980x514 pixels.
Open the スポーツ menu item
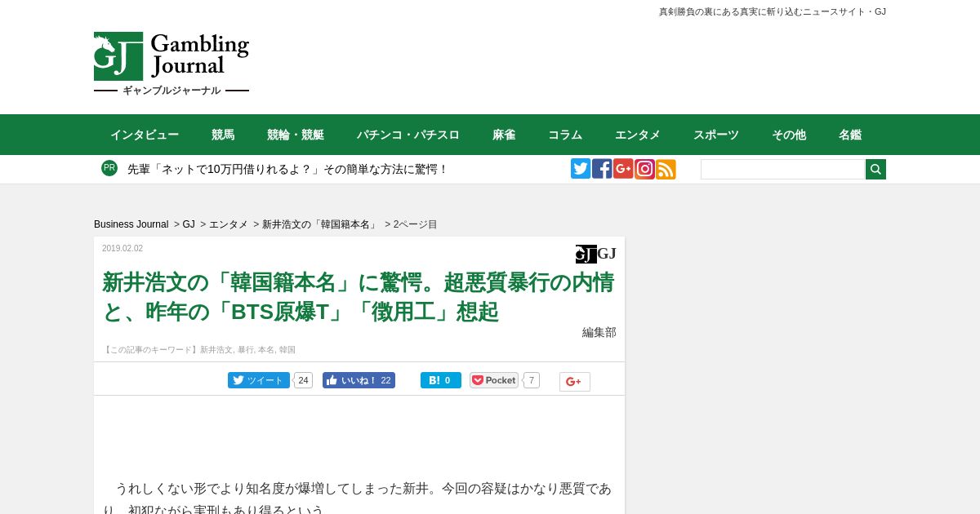[x=716, y=135]
